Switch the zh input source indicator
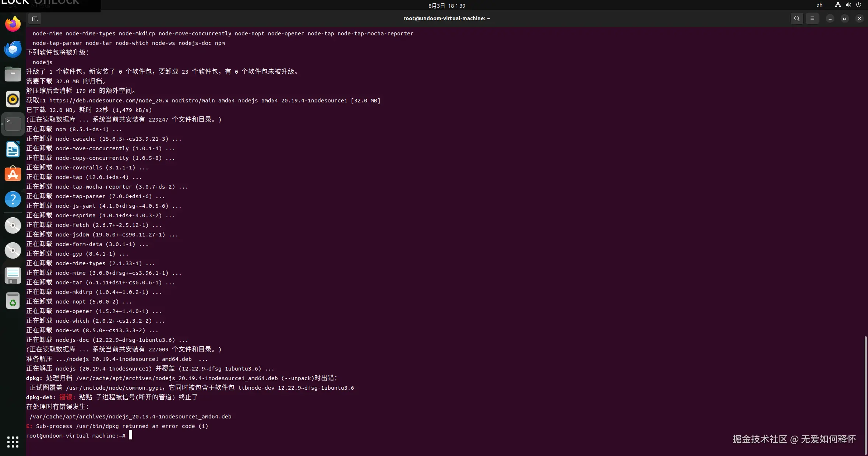The height and width of the screenshot is (456, 868). (819, 5)
